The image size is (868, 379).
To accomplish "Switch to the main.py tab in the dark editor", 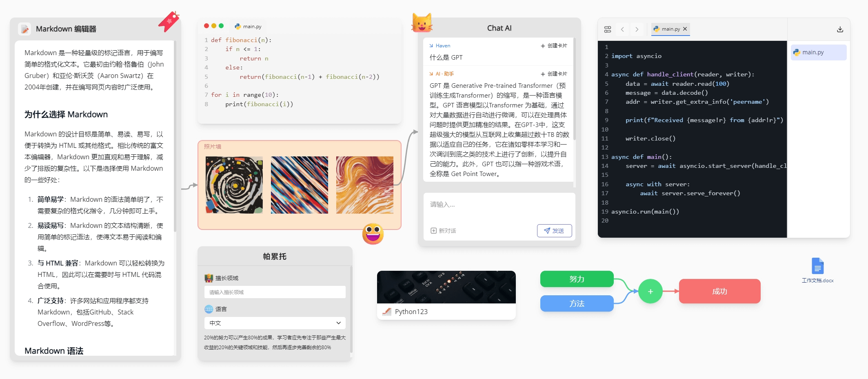I will point(670,29).
